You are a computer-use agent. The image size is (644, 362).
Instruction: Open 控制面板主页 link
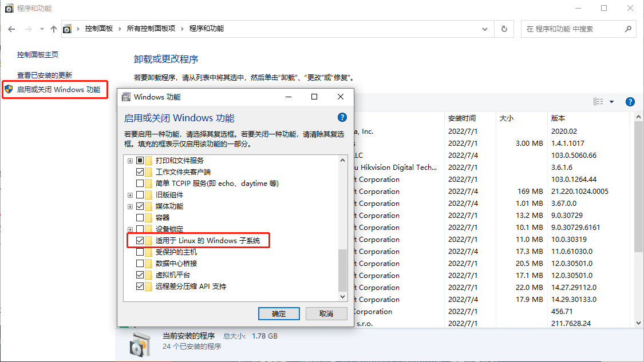point(38,54)
